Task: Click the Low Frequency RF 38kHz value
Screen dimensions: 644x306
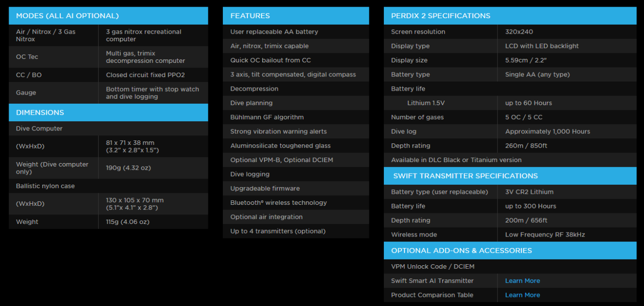Action: (545, 235)
